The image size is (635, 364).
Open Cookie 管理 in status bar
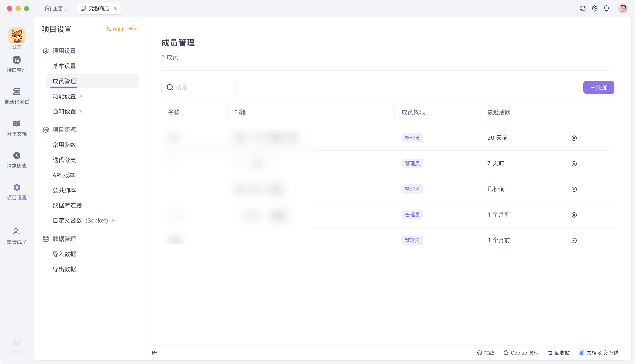pos(521,352)
